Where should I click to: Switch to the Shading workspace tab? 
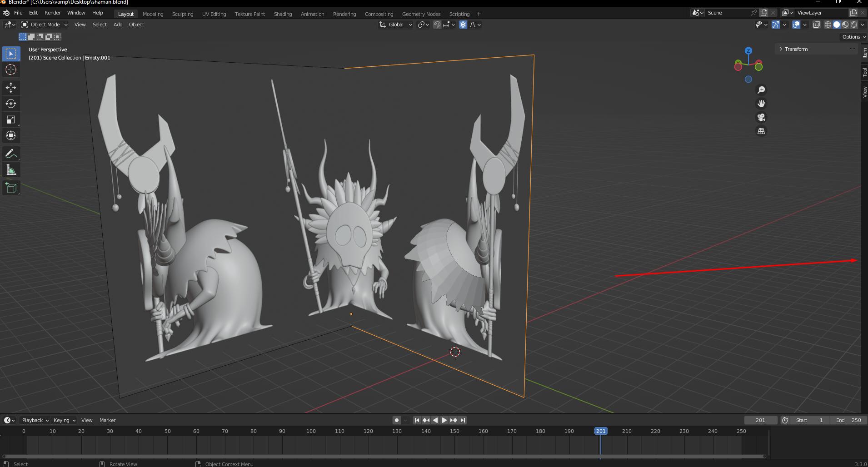pyautogui.click(x=283, y=14)
